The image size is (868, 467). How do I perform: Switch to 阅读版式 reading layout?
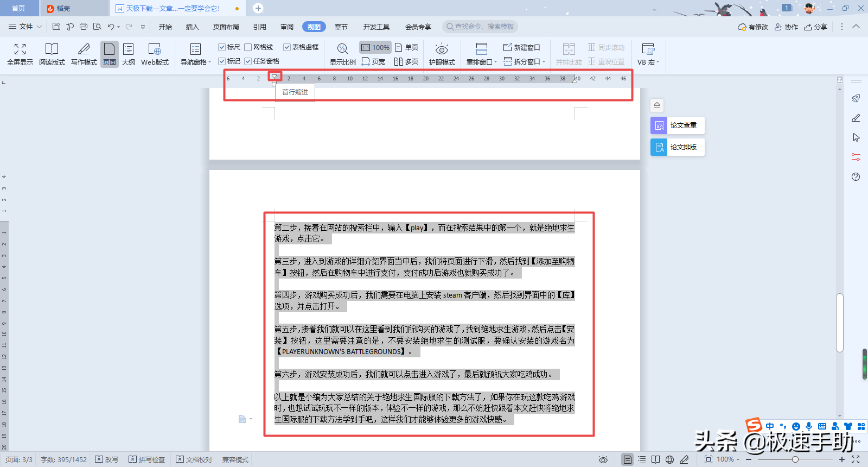click(52, 54)
